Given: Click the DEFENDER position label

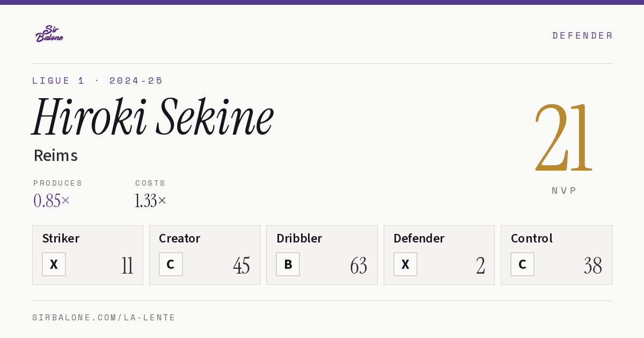Looking at the screenshot, I should click(582, 35).
